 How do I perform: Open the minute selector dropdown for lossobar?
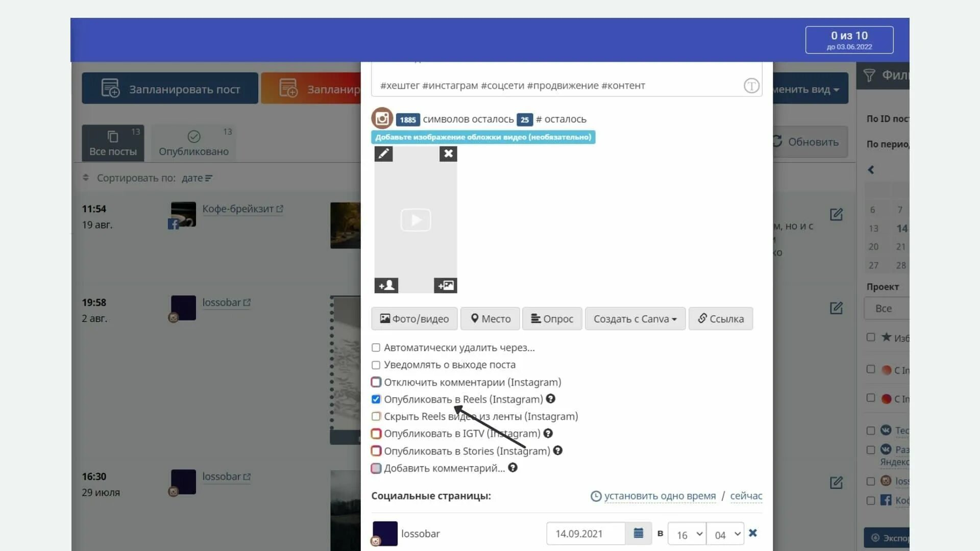pos(726,534)
